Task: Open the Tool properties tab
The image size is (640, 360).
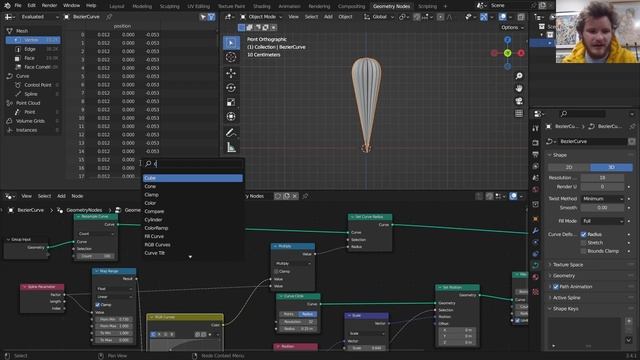Action: coord(536,129)
